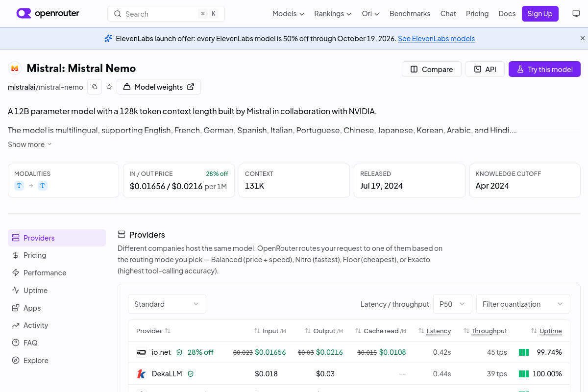
Task: Copy the mistralai/mistral-nemo model slug
Action: 95,87
